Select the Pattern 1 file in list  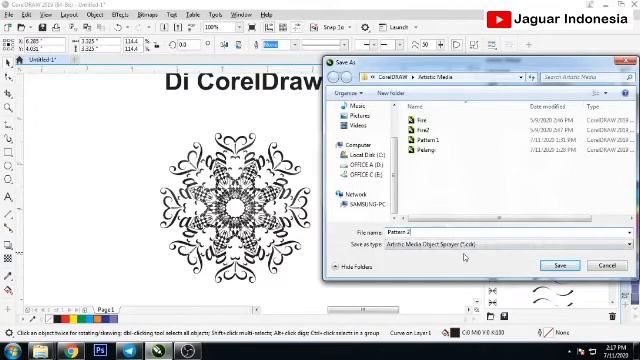click(428, 140)
